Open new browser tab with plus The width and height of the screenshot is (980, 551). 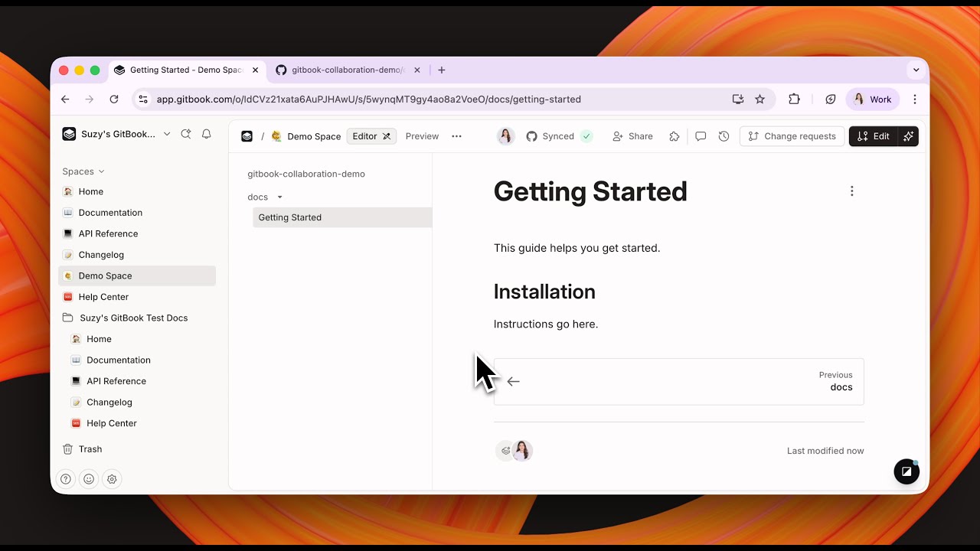tap(442, 70)
